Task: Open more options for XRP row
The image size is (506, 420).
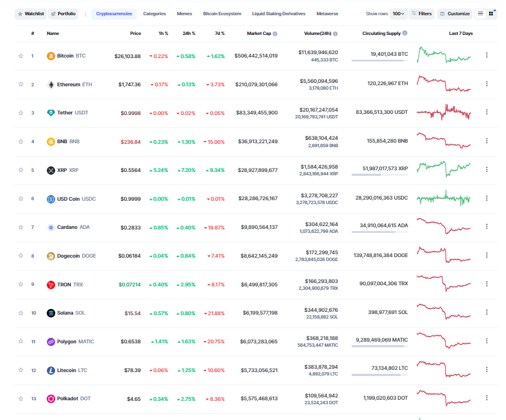Action: pos(487,169)
